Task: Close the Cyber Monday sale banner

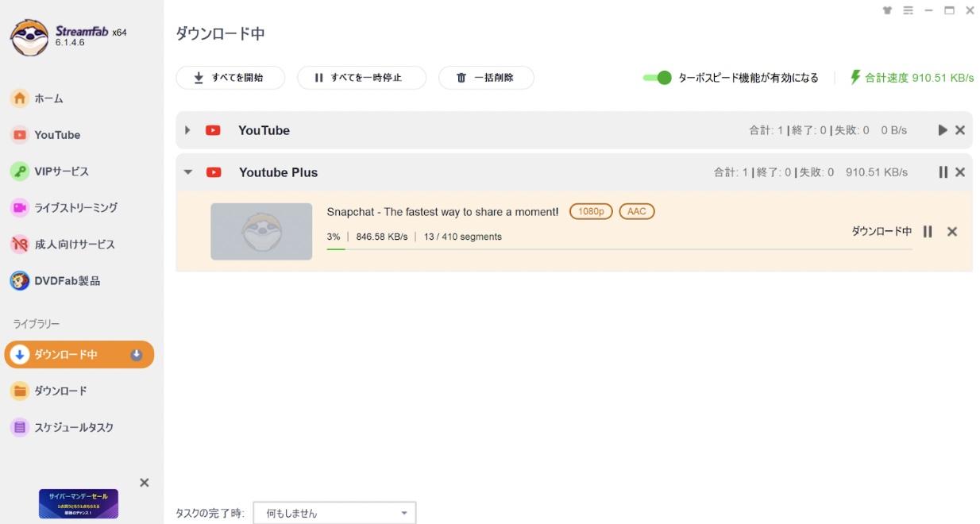Action: point(144,483)
